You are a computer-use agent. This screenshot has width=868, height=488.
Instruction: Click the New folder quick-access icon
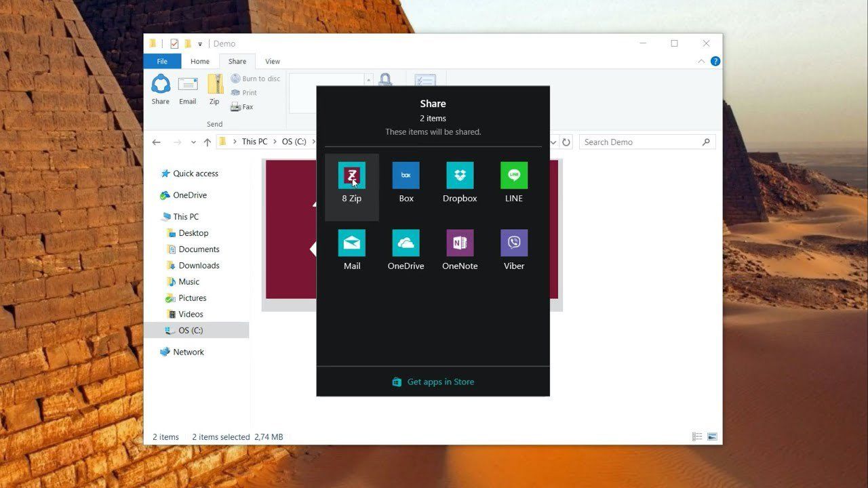point(188,43)
